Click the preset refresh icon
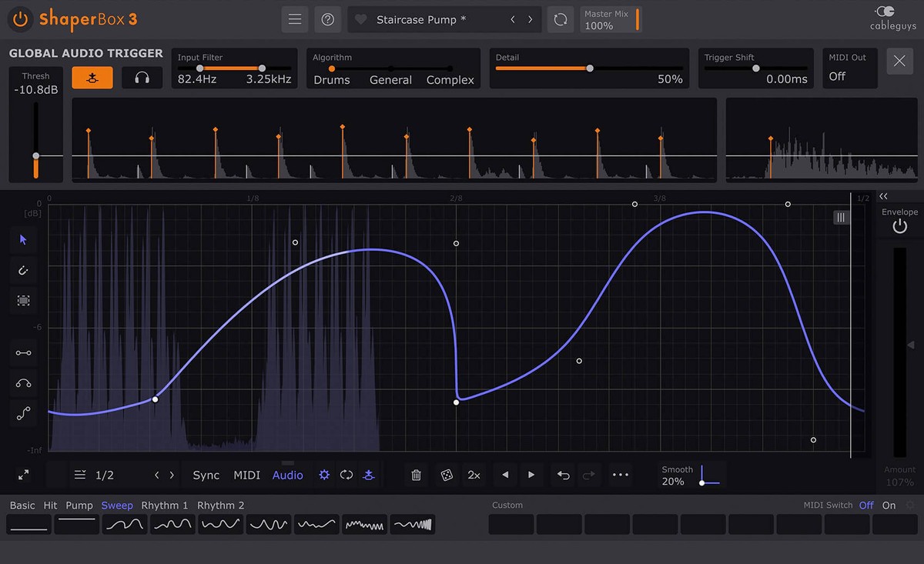 click(560, 20)
